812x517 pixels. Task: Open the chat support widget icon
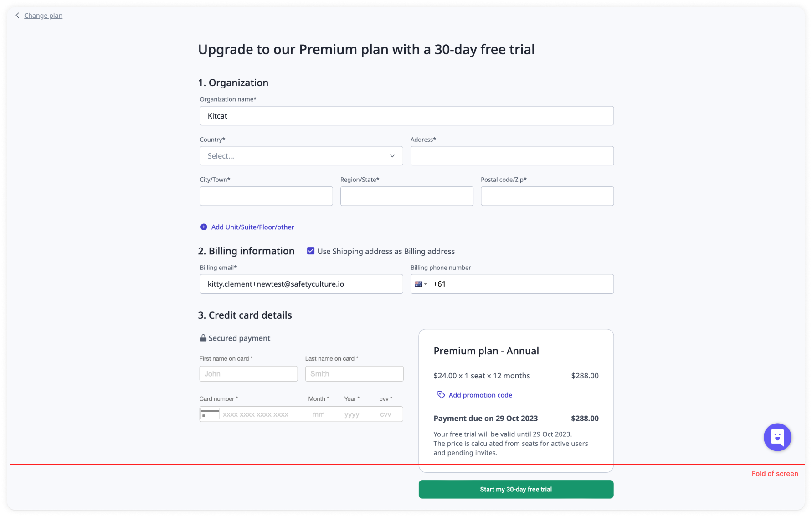777,437
